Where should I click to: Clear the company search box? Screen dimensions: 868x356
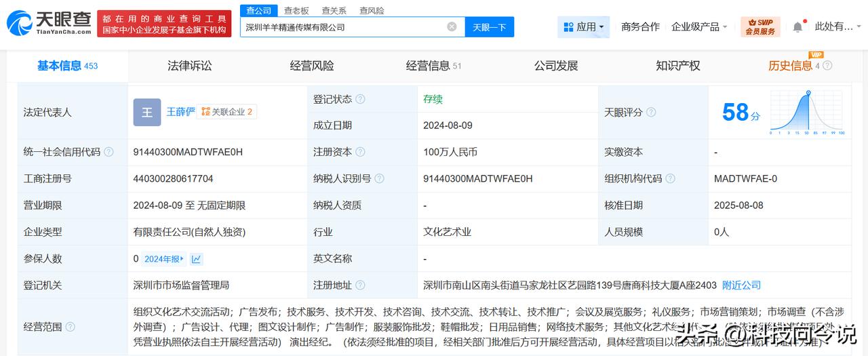(x=452, y=27)
